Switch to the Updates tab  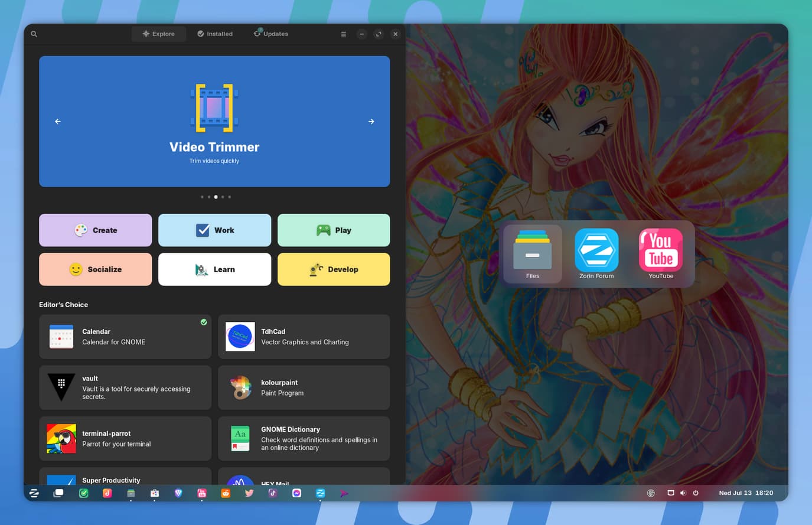tap(271, 34)
